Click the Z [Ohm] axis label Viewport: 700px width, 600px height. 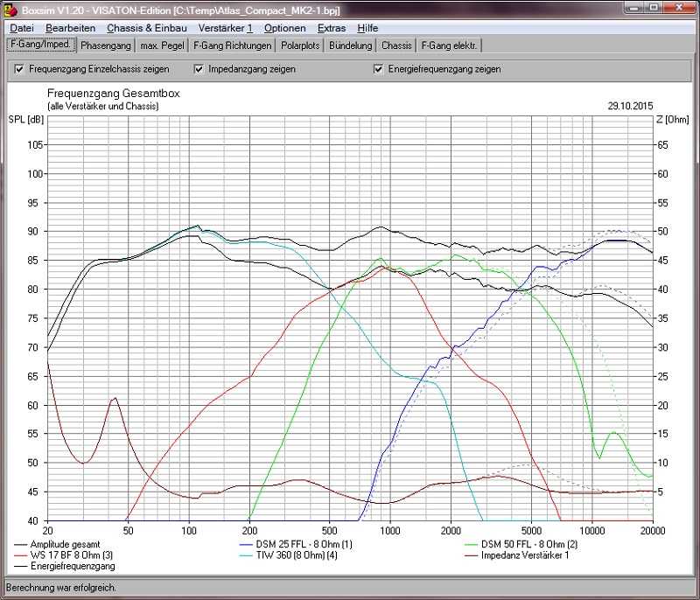click(x=673, y=120)
